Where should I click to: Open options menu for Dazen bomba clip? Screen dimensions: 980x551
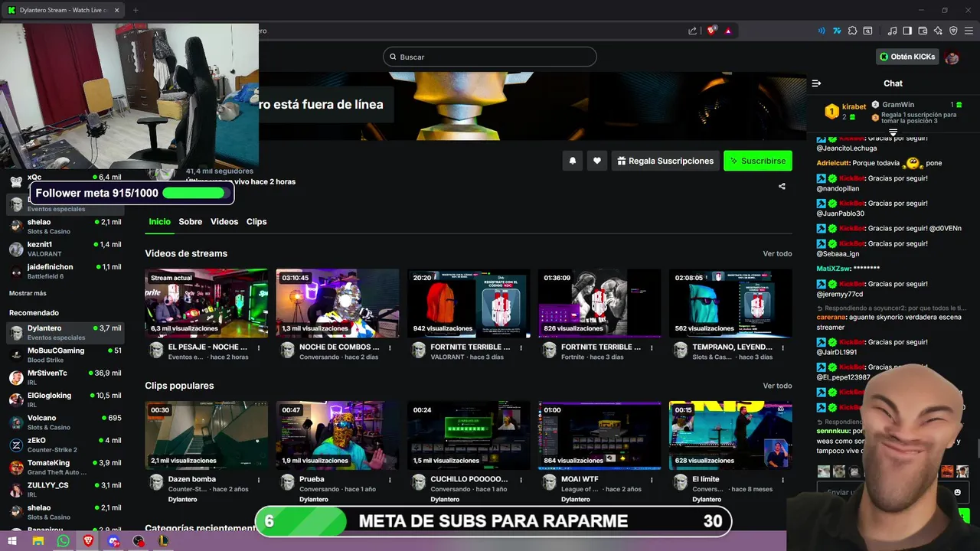pyautogui.click(x=259, y=480)
